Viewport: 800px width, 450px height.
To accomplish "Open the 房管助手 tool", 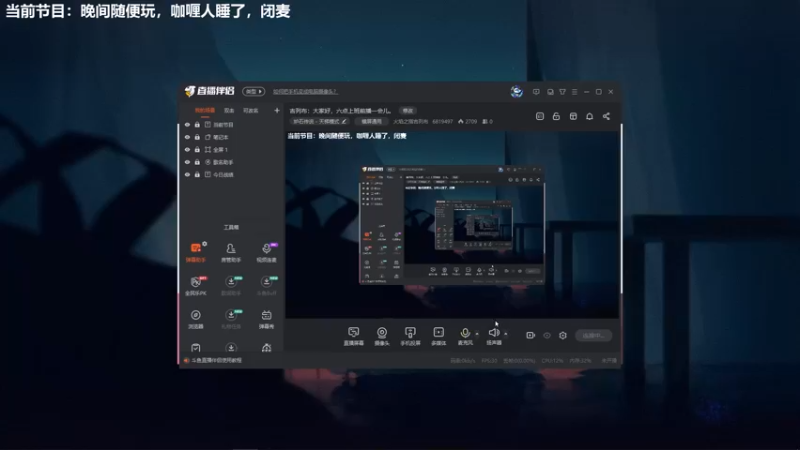I will tap(231, 252).
